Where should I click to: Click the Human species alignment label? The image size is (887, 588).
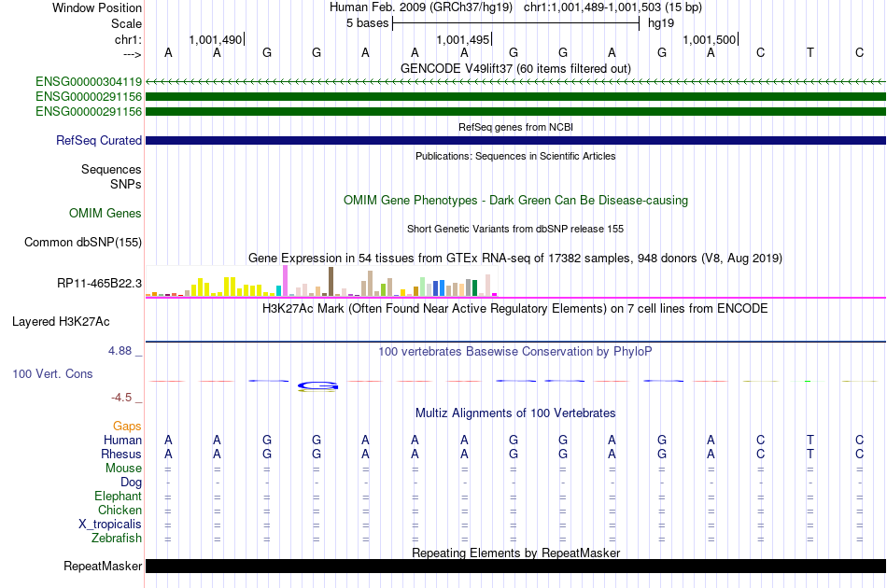point(122,440)
